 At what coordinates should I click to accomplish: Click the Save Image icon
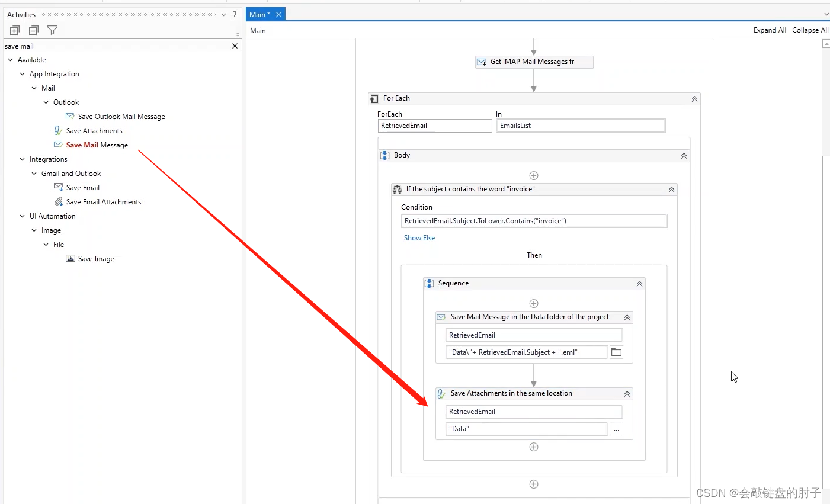[x=70, y=258]
